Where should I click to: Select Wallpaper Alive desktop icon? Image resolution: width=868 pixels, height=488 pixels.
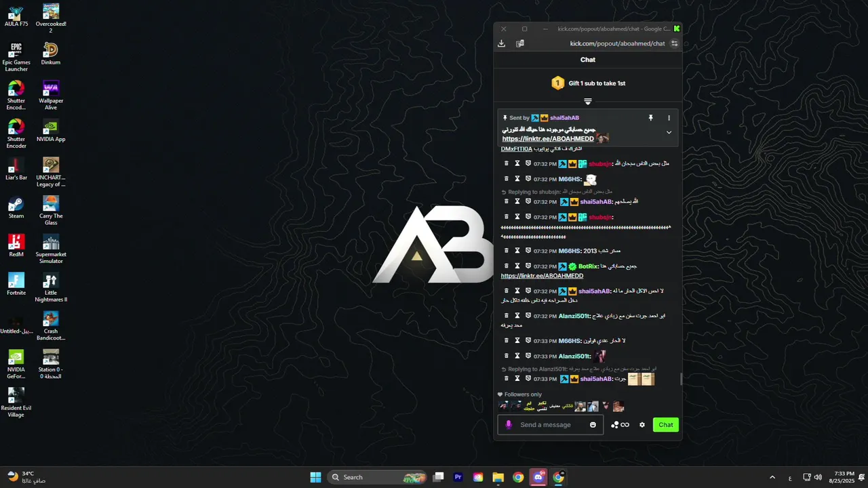[x=51, y=96]
